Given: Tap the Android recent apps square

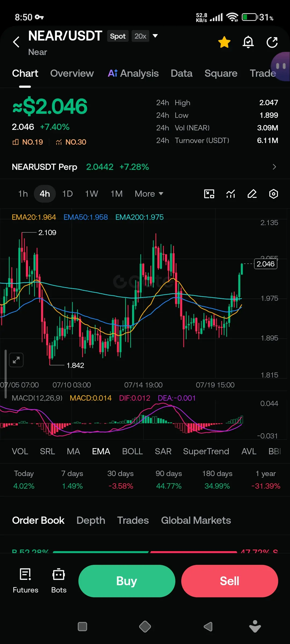Looking at the screenshot, I should tap(82, 627).
